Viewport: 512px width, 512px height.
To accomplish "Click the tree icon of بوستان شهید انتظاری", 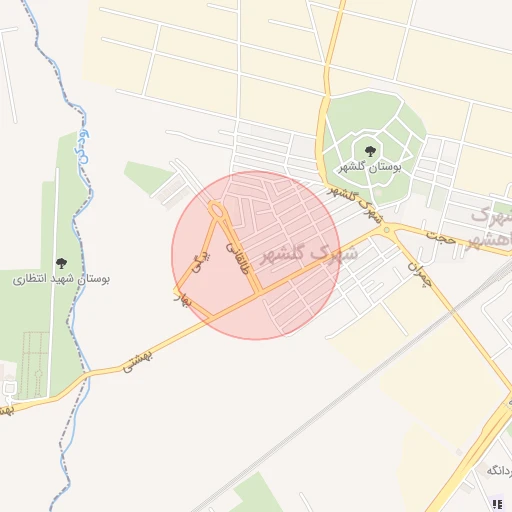I will pos(61,263).
